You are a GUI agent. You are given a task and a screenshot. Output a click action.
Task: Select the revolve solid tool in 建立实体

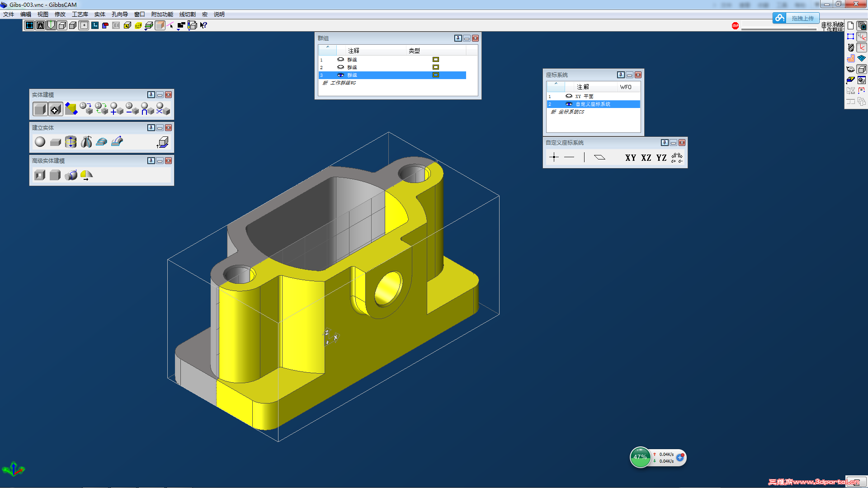click(x=86, y=142)
